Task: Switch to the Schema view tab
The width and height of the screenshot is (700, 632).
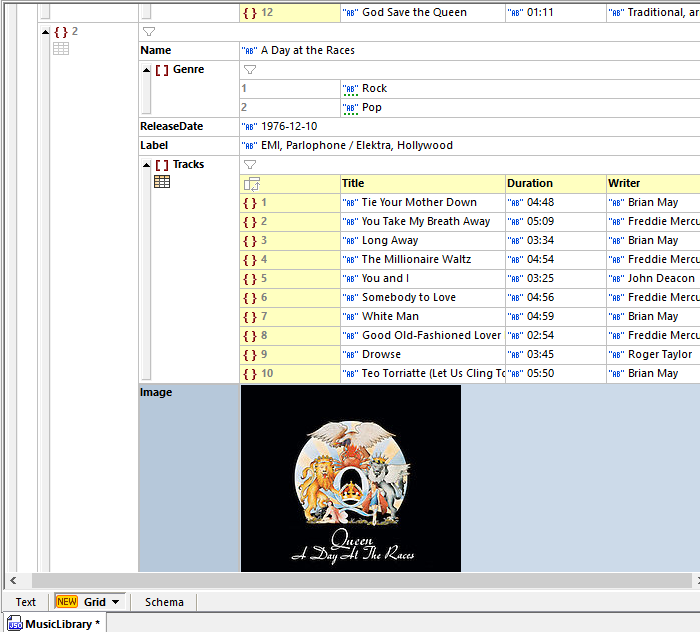Action: (164, 602)
